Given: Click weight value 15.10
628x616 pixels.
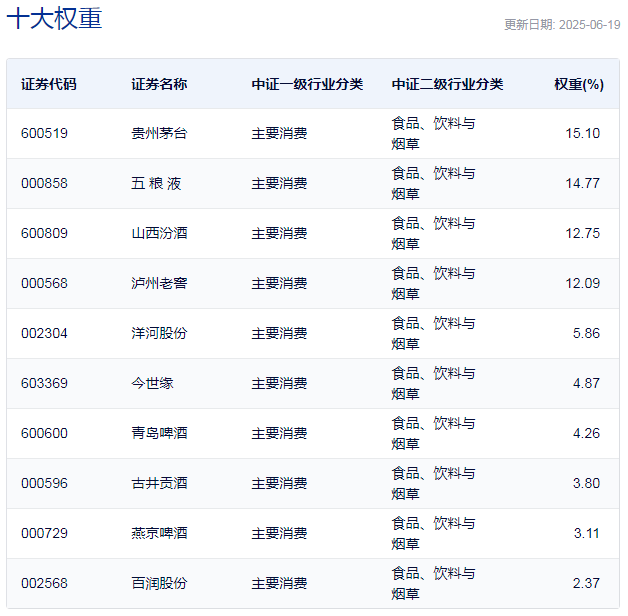Looking at the screenshot, I should click(582, 133).
